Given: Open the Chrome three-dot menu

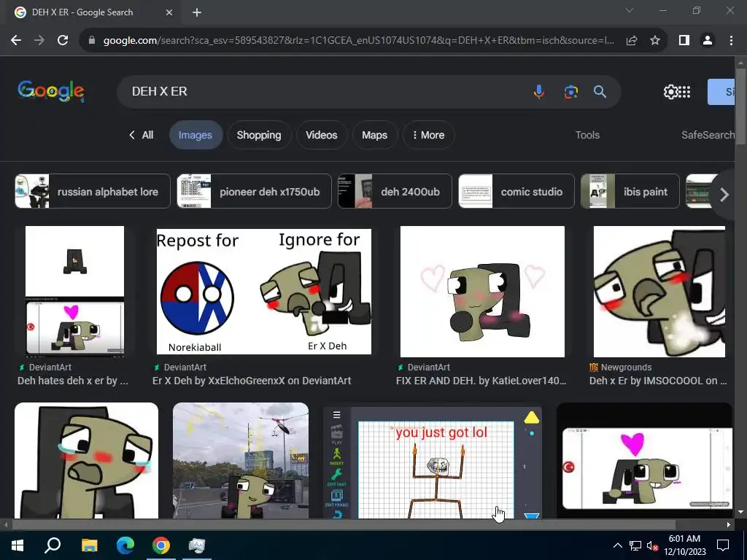Looking at the screenshot, I should click(x=731, y=41).
